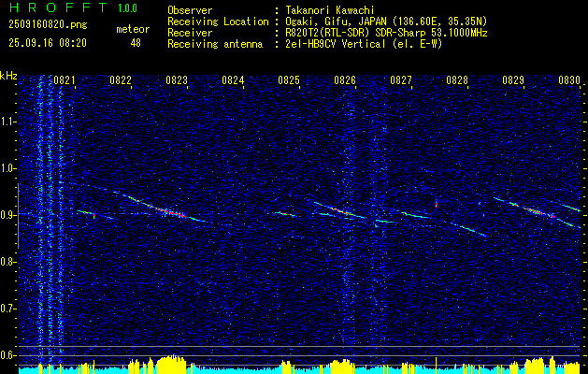The height and width of the screenshot is (374, 588).
Task: Click the 0828 time marker
Action: pyautogui.click(x=457, y=80)
